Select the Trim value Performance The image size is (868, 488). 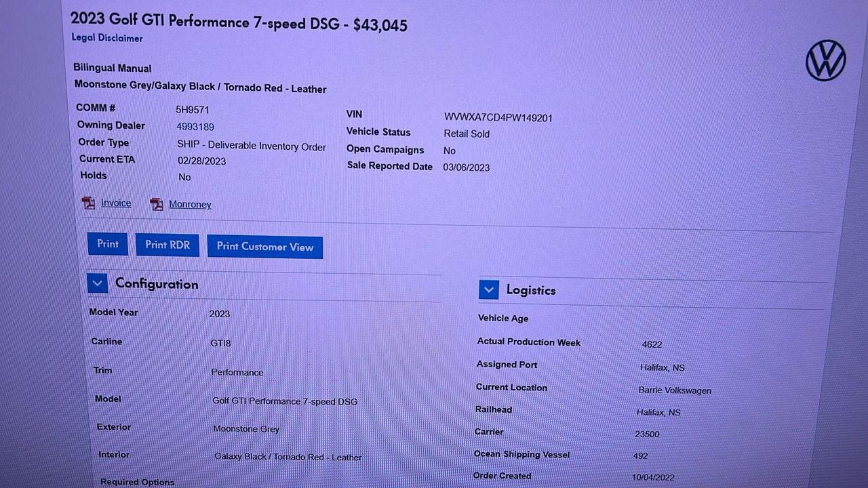[237, 372]
